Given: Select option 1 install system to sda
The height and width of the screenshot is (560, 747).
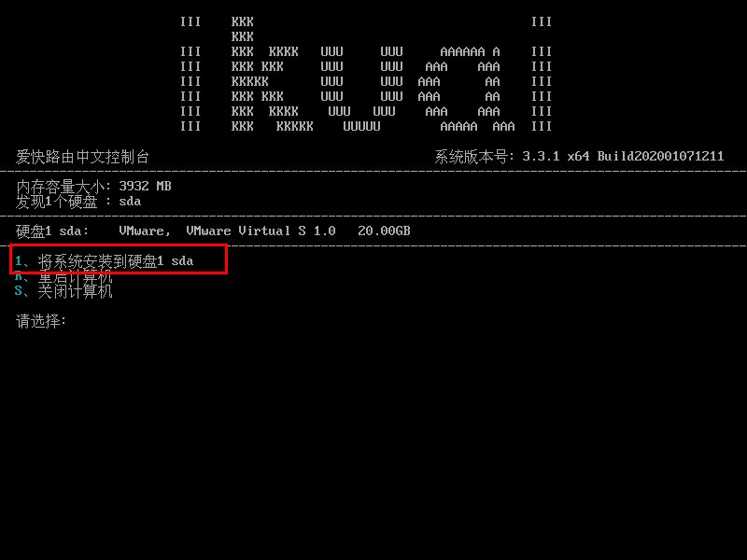Looking at the screenshot, I should (x=105, y=261).
